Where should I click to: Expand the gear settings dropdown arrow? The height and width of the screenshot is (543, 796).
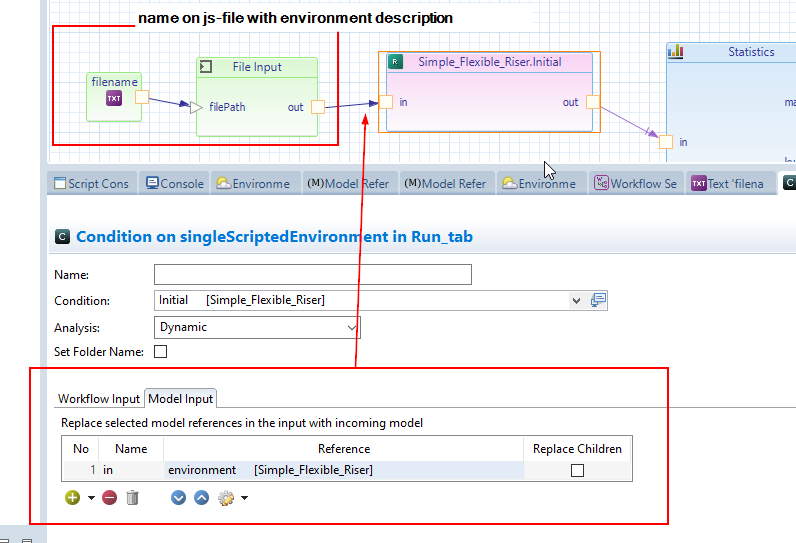click(x=244, y=498)
